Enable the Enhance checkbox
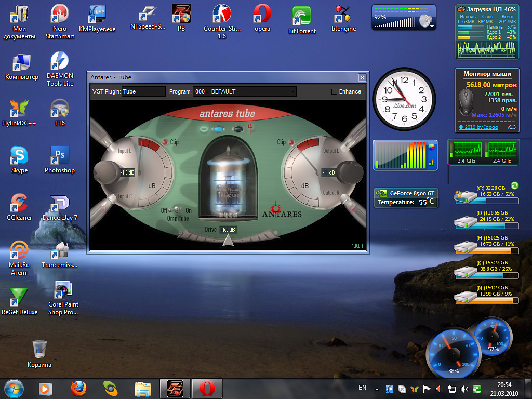Screen dimensions: 532x399 coord(335,92)
